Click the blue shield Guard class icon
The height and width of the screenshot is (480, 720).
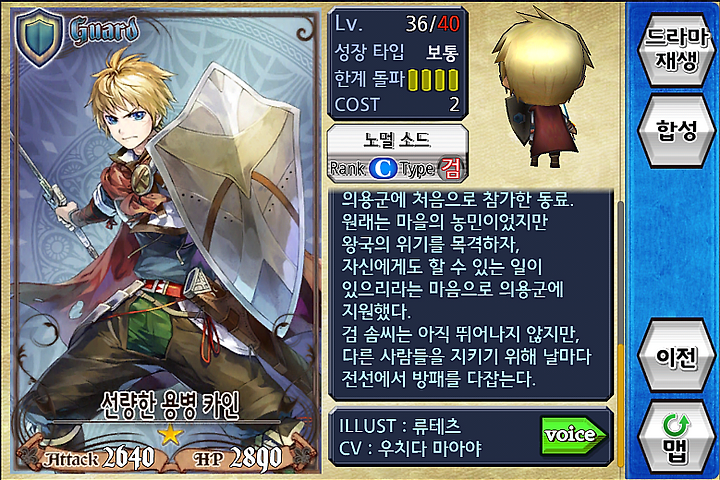[x=39, y=36]
